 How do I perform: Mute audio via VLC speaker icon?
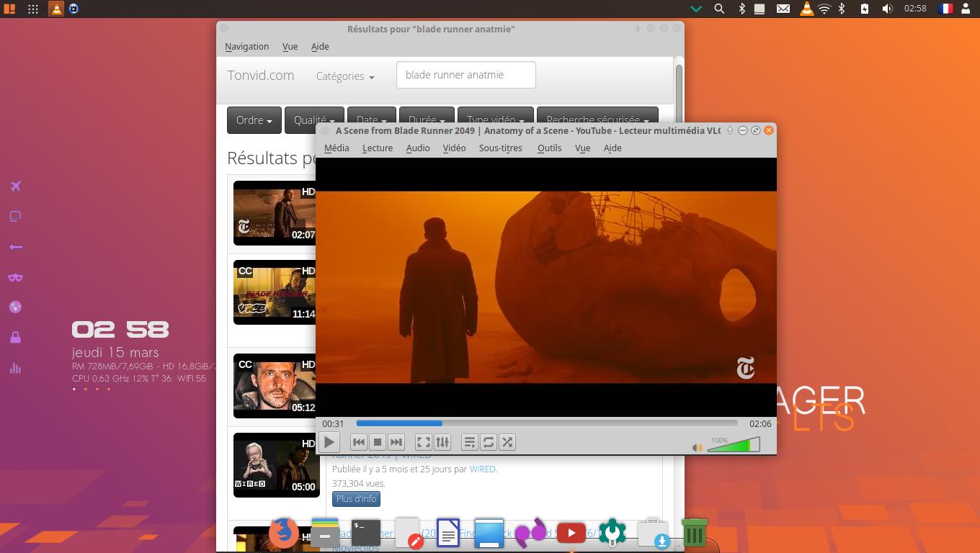[x=697, y=447]
